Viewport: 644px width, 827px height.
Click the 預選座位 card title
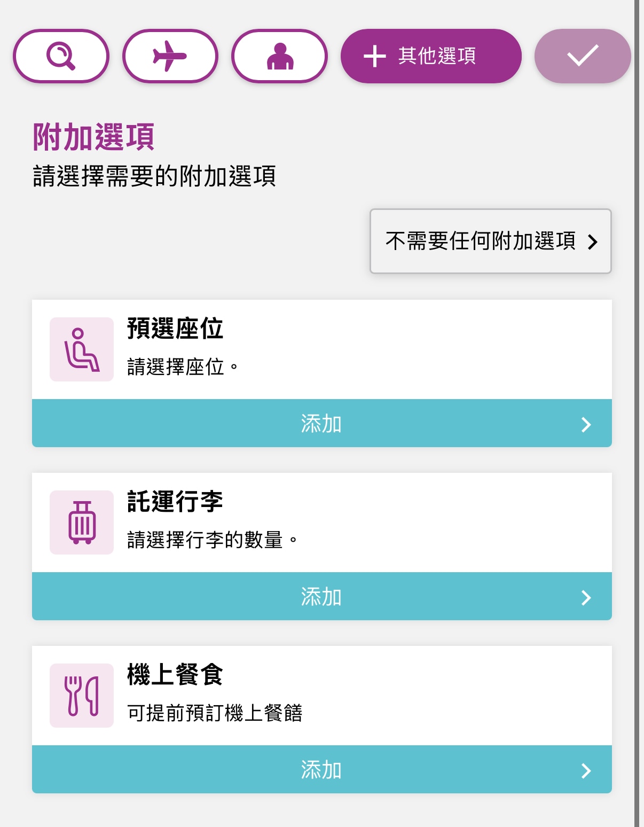(x=175, y=329)
